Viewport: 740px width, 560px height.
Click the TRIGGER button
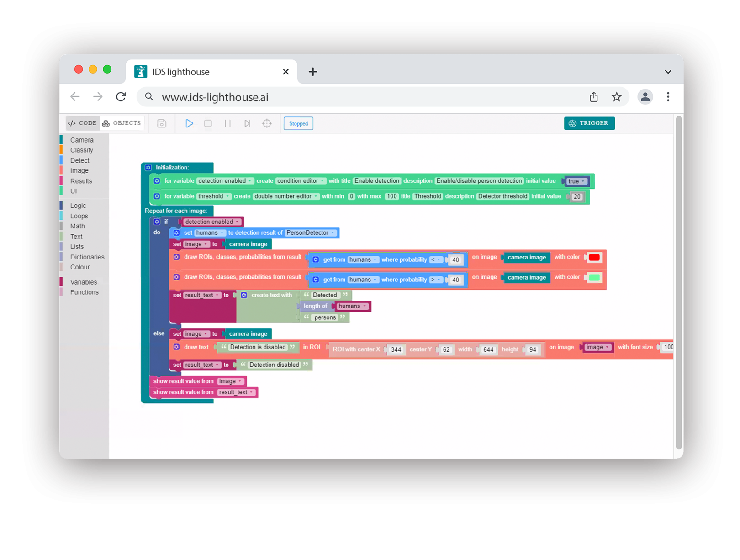coord(589,123)
